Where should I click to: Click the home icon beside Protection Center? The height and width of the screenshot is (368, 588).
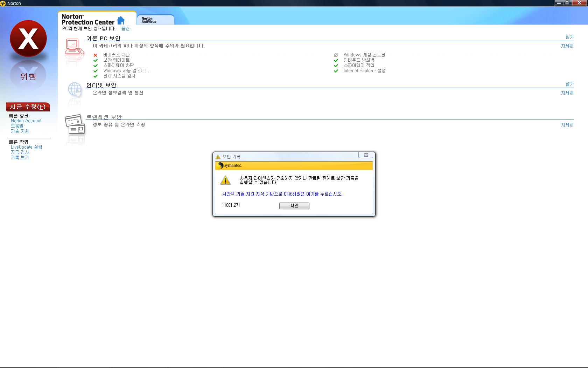point(121,20)
